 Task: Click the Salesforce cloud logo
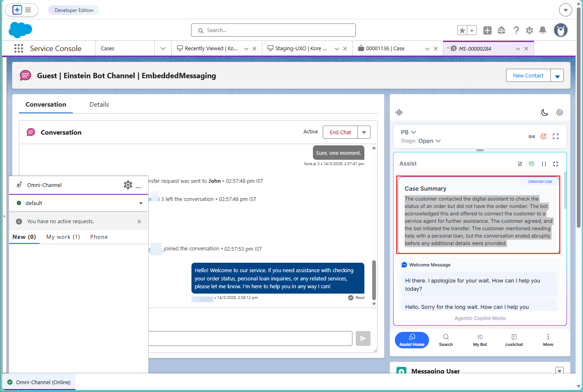click(20, 30)
